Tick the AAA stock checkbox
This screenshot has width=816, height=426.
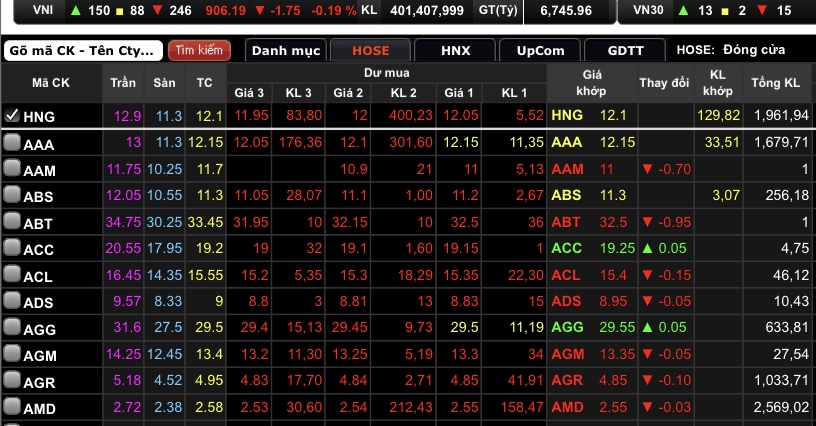(11, 143)
